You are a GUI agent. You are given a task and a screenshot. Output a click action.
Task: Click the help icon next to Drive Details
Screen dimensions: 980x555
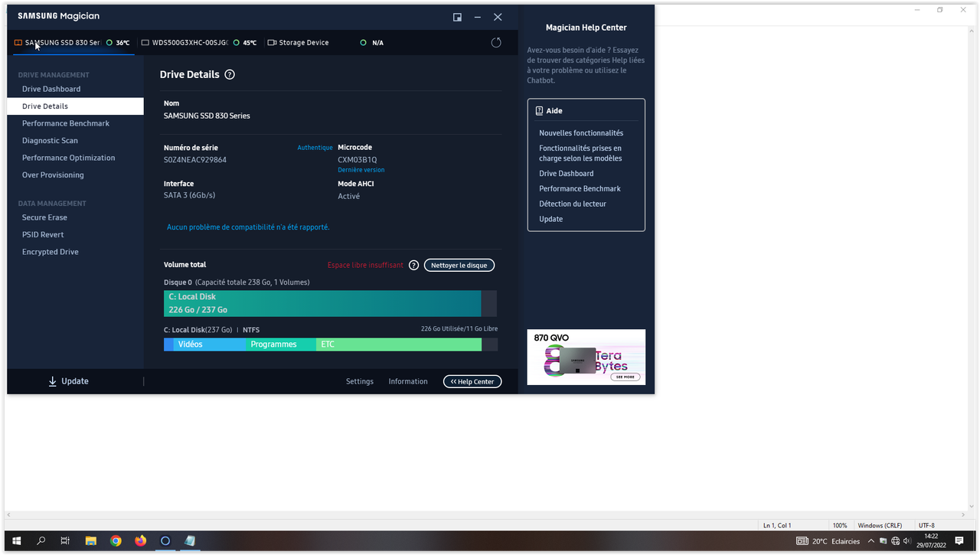click(230, 75)
